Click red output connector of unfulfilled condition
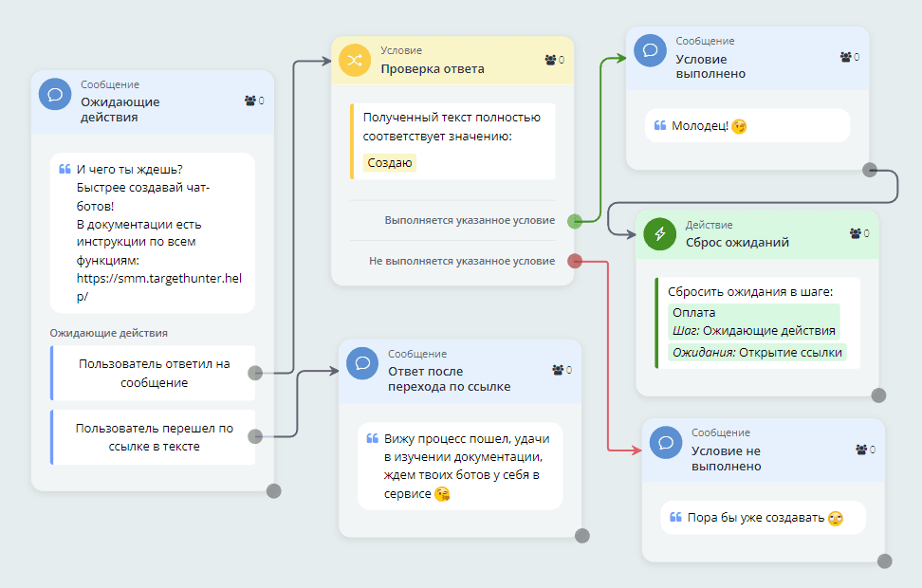 click(x=574, y=261)
